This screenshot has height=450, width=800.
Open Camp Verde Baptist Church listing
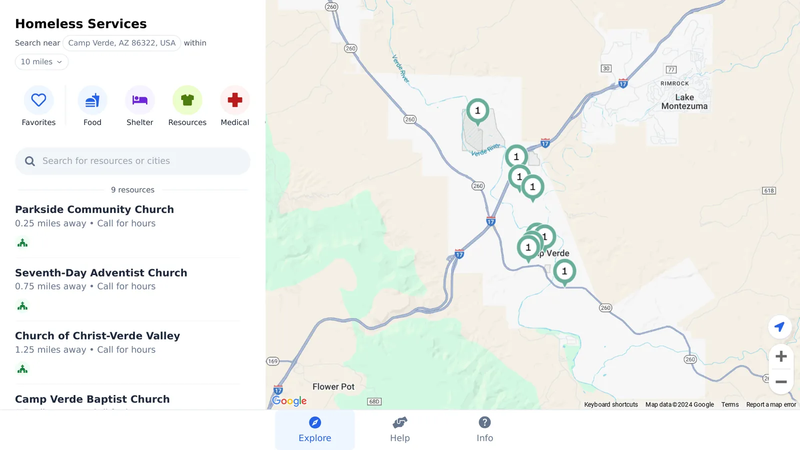(92, 399)
